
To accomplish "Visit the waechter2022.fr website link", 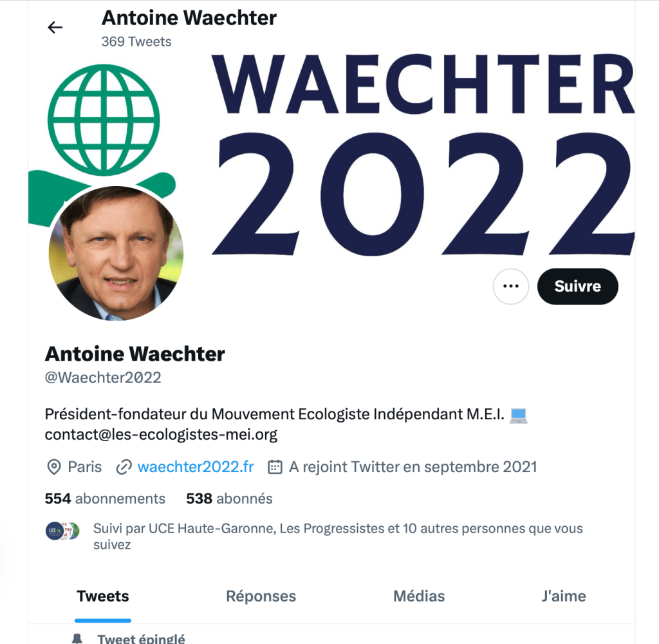I will pos(196,467).
